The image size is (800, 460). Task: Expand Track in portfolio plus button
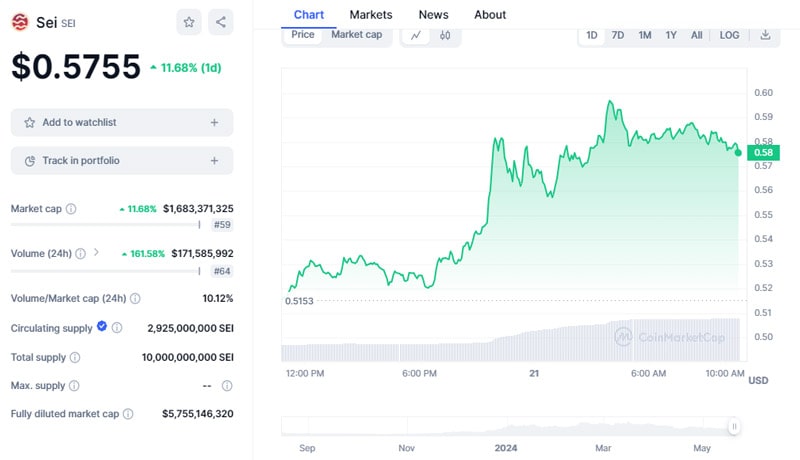click(x=214, y=160)
